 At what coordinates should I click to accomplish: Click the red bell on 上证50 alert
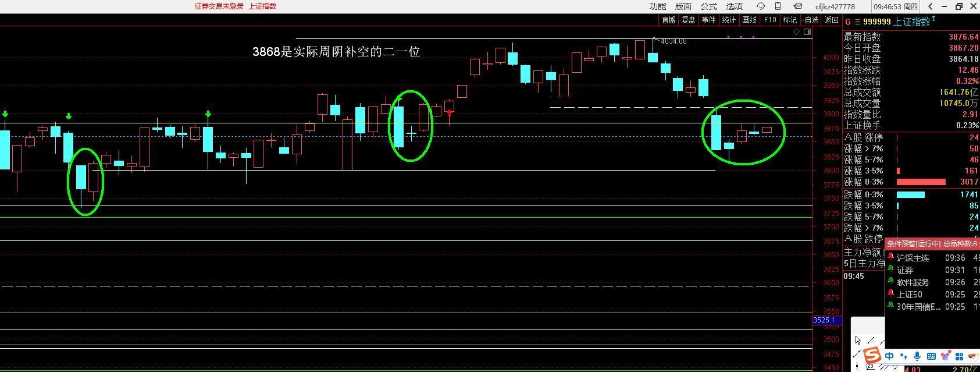tap(890, 293)
